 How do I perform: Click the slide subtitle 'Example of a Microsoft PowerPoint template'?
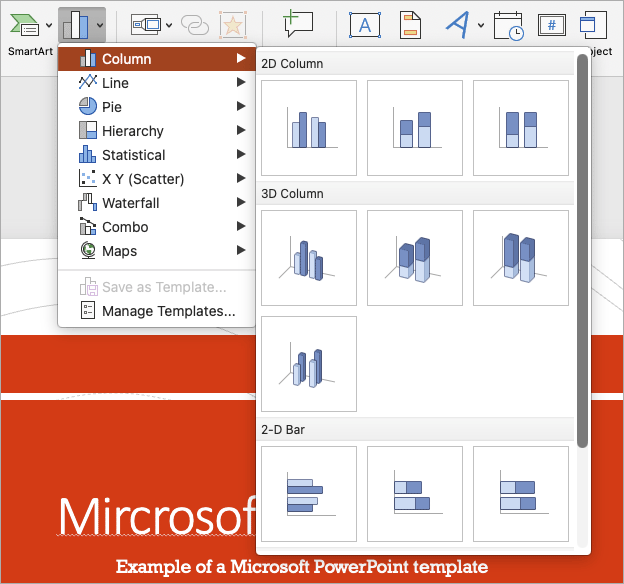tap(302, 566)
